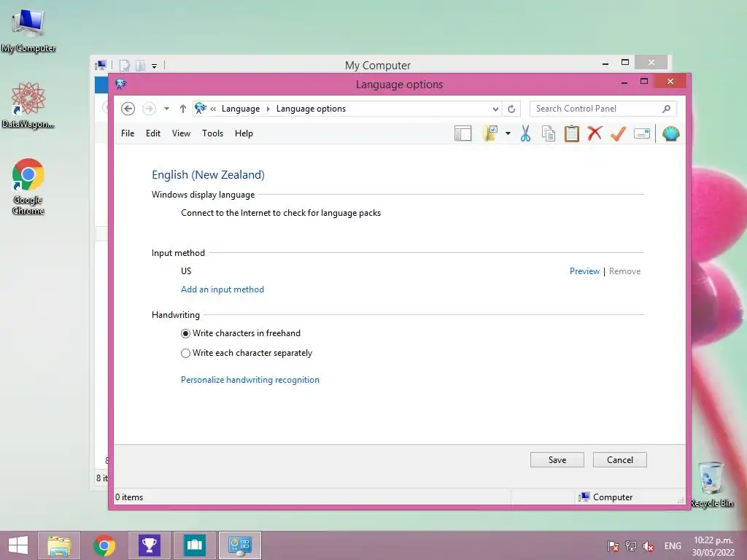The width and height of the screenshot is (747, 560).
Task: Open the Tools menu
Action: pyautogui.click(x=212, y=133)
